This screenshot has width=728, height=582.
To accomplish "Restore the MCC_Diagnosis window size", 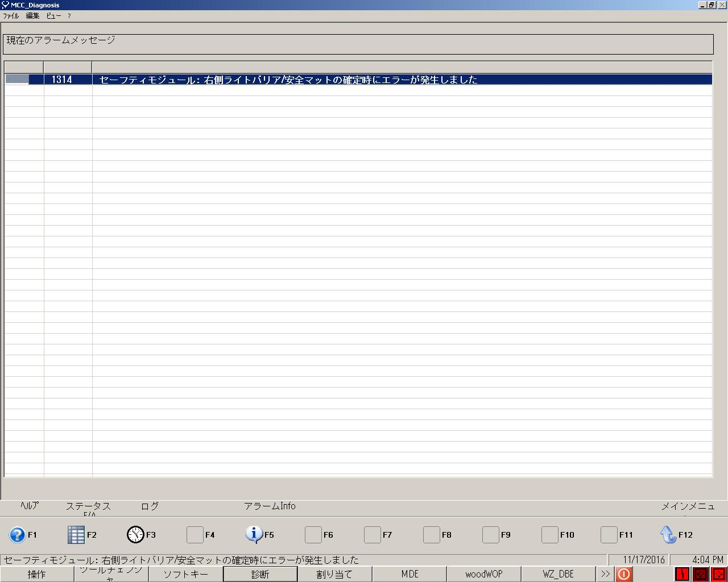I will tap(712, 5).
